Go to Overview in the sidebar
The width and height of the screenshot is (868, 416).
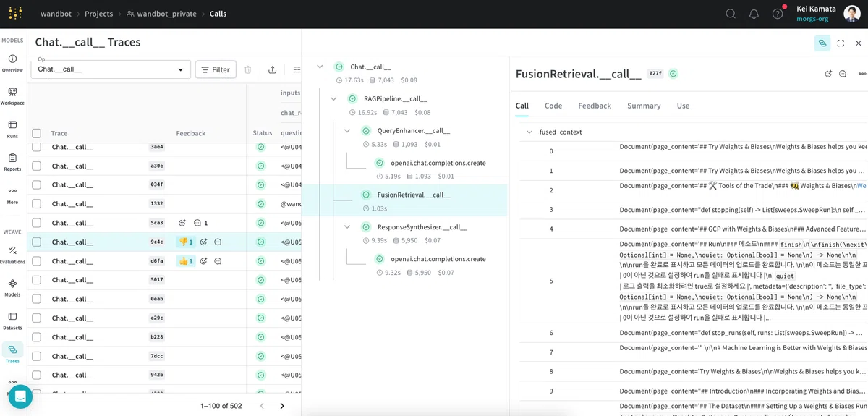click(12, 63)
